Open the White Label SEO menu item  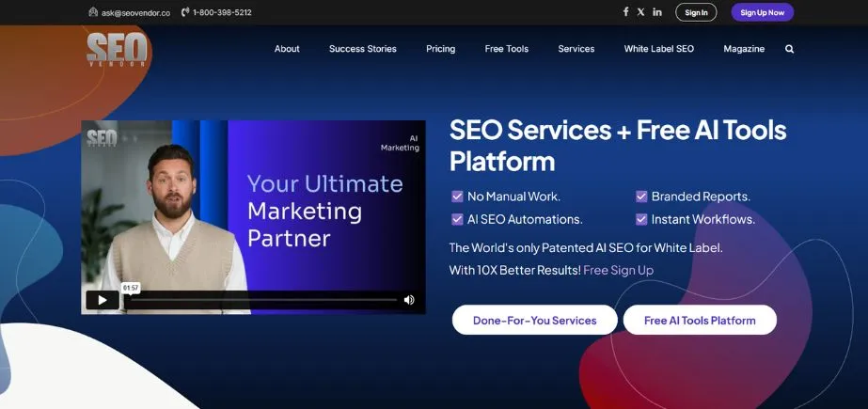658,49
